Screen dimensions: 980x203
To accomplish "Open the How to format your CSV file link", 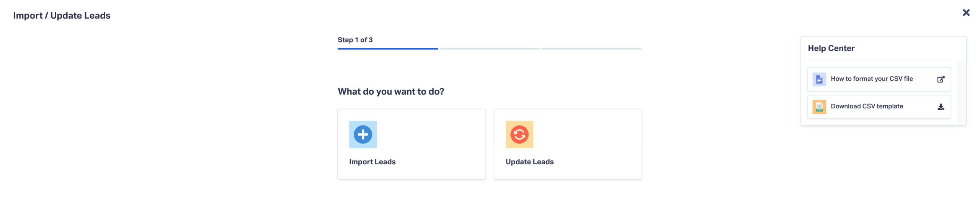I will click(871, 79).
